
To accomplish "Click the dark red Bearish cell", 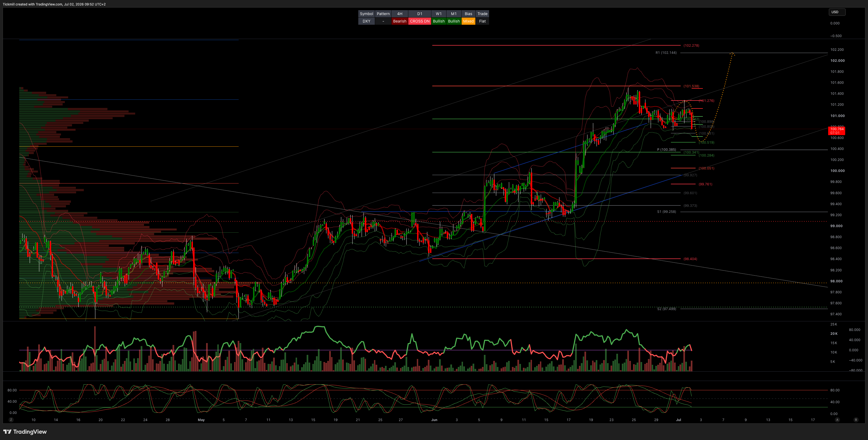I will tap(400, 21).
